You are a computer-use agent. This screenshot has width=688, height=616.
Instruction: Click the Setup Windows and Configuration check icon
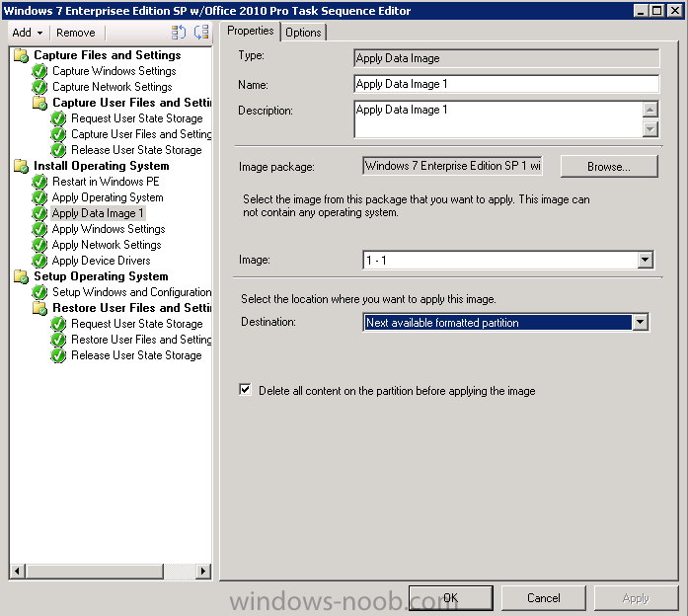pos(39,292)
